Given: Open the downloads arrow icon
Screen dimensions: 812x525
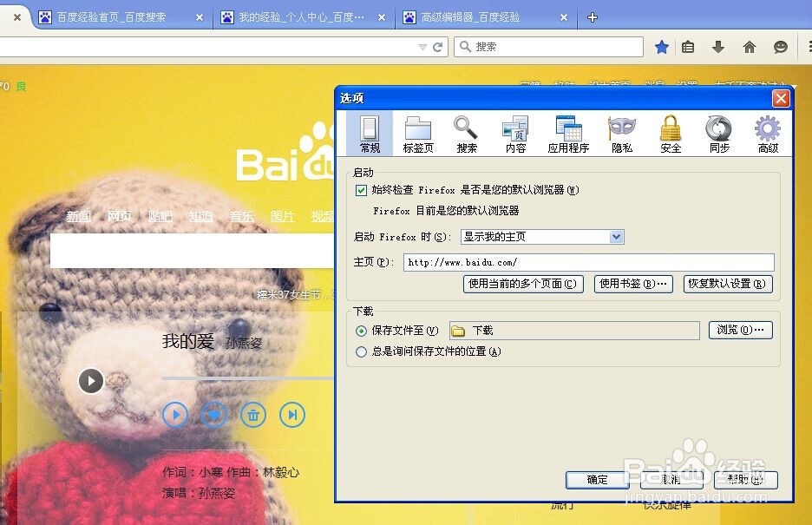Looking at the screenshot, I should (x=717, y=47).
